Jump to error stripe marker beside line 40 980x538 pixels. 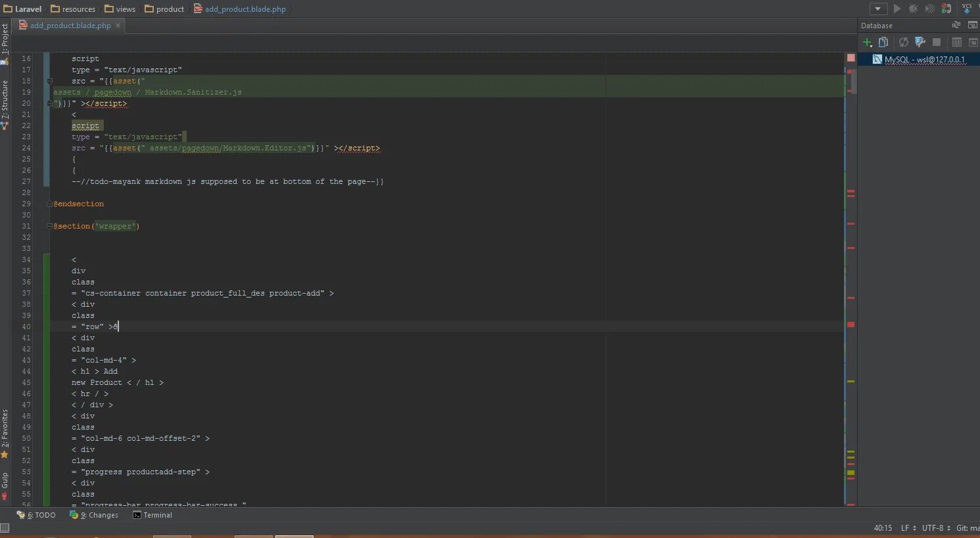[x=851, y=325]
